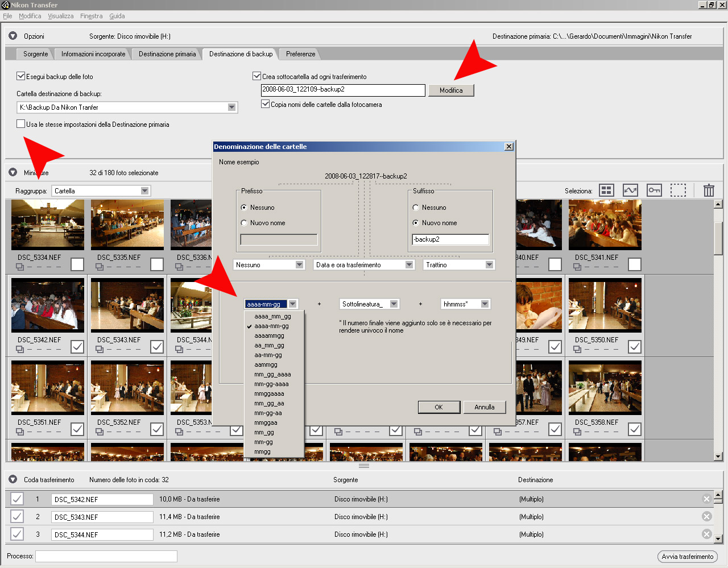Confirm dialog with OK button
Image resolution: width=728 pixels, height=568 pixels.
pos(439,407)
